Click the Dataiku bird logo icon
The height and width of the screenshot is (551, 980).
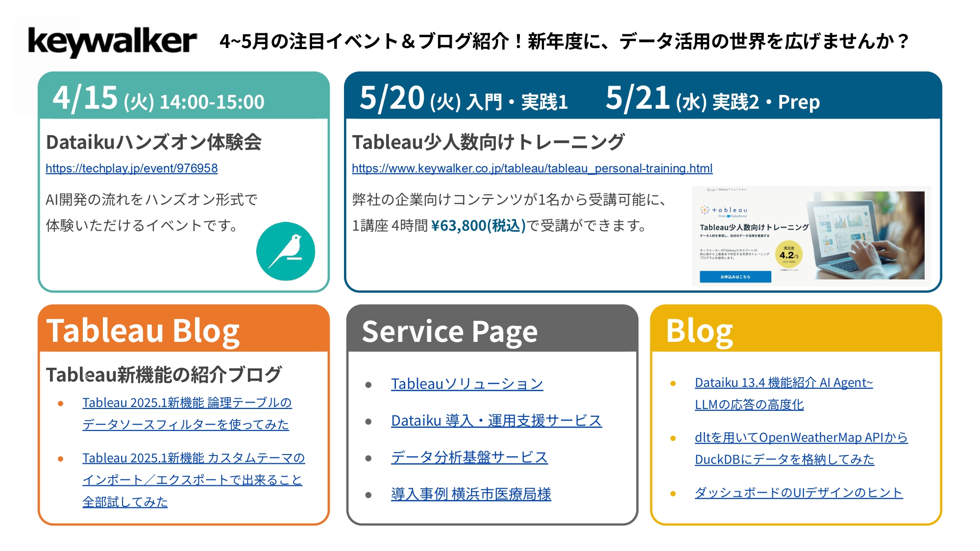(286, 251)
